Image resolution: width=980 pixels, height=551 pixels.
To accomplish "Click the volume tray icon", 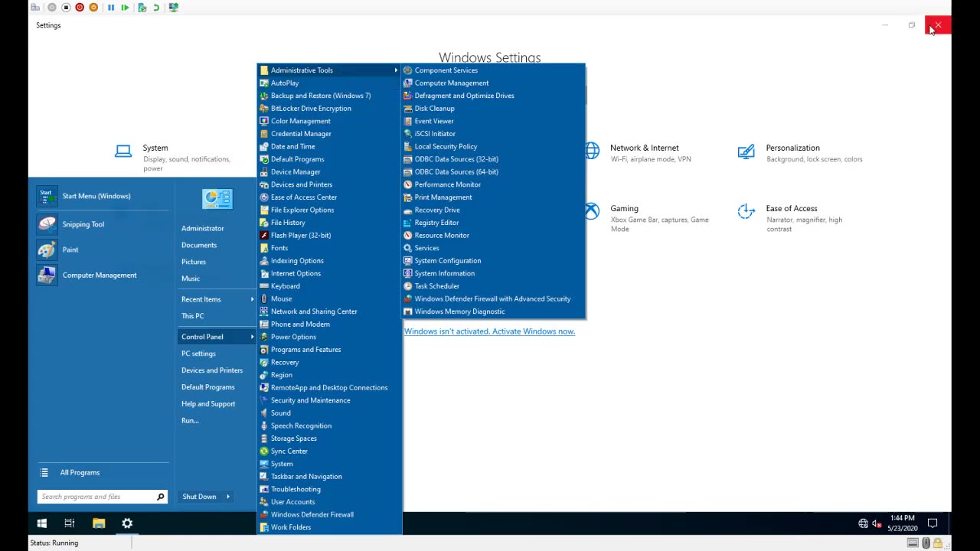I will click(877, 523).
